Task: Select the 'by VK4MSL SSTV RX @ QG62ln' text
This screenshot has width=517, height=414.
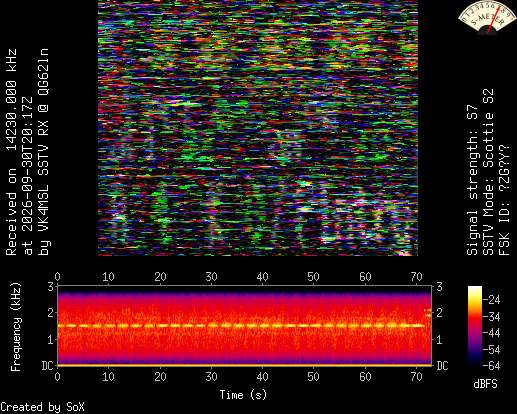Action: click(x=44, y=152)
